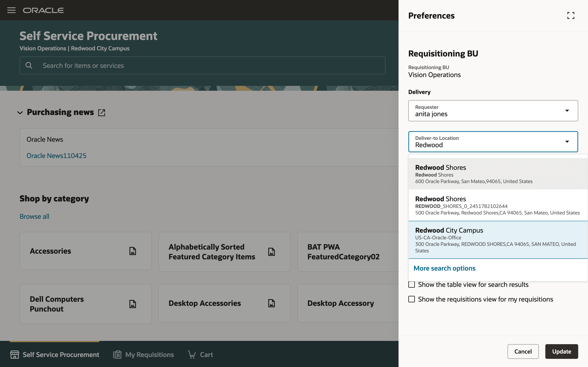Collapse the Purchasing news section

click(20, 112)
